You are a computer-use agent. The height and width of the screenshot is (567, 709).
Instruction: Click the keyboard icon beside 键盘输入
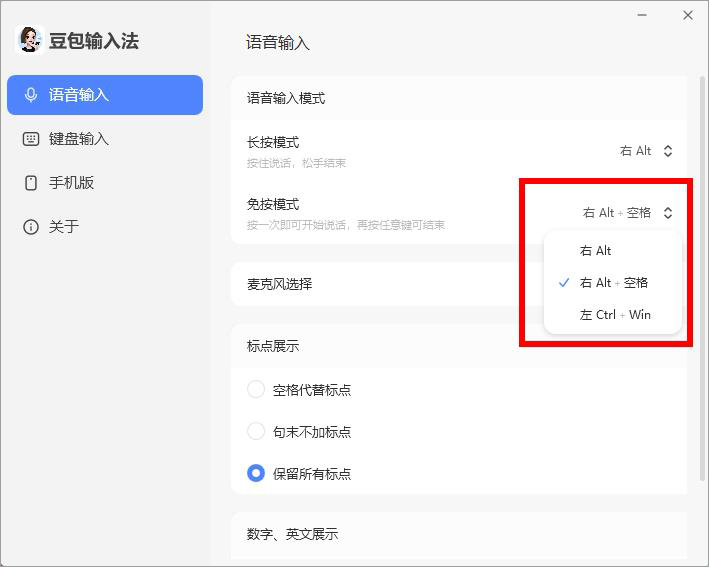[31, 139]
